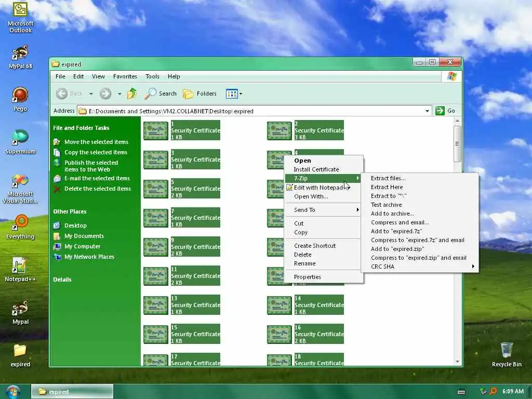Screen dimensions: 532x399
Task: Click the scrollbar down arrow
Action: click(x=457, y=362)
